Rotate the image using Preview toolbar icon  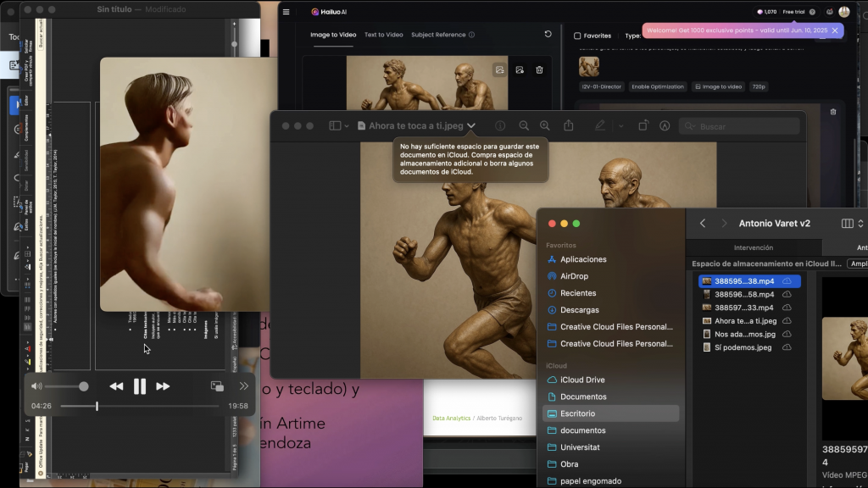[x=643, y=125]
